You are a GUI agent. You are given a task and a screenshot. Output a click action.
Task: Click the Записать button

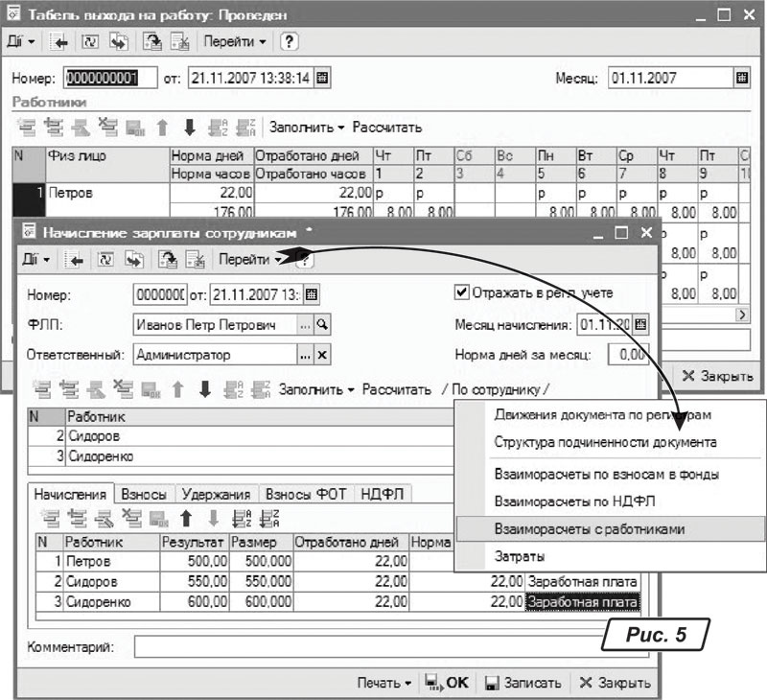click(523, 683)
